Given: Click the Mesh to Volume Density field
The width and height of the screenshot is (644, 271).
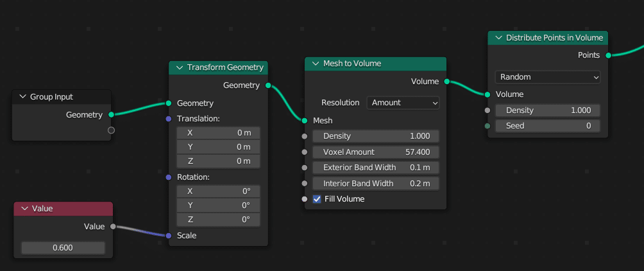Looking at the screenshot, I should tap(376, 136).
